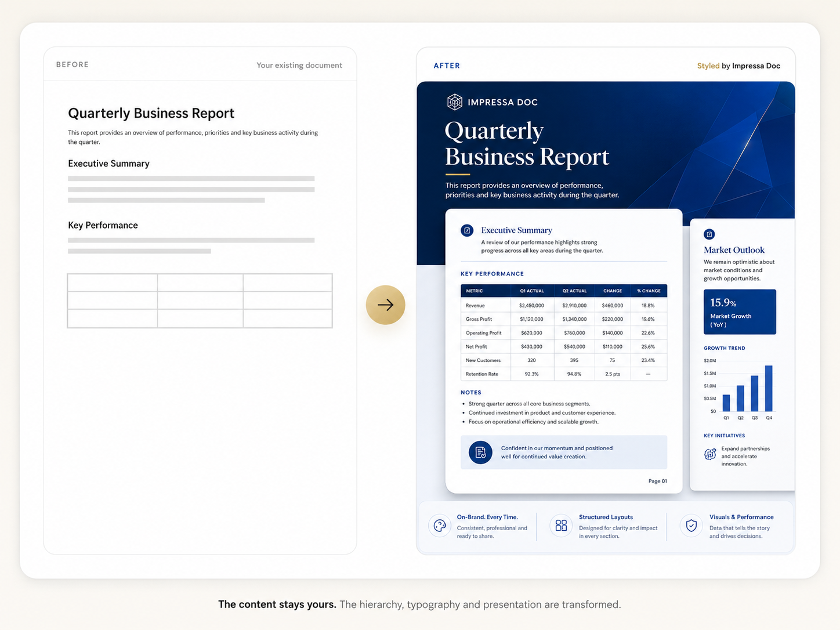840x630 pixels.
Task: Click the Net Profit row label
Action: pos(476,346)
